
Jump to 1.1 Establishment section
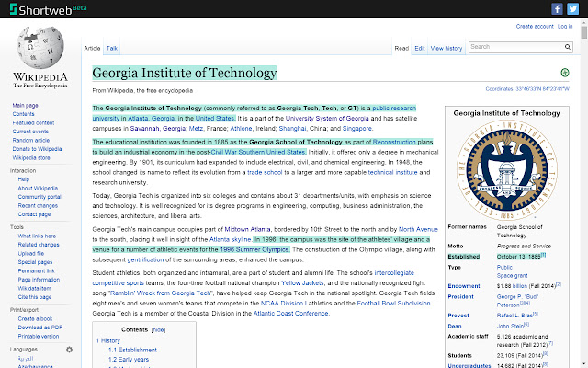tap(132, 350)
